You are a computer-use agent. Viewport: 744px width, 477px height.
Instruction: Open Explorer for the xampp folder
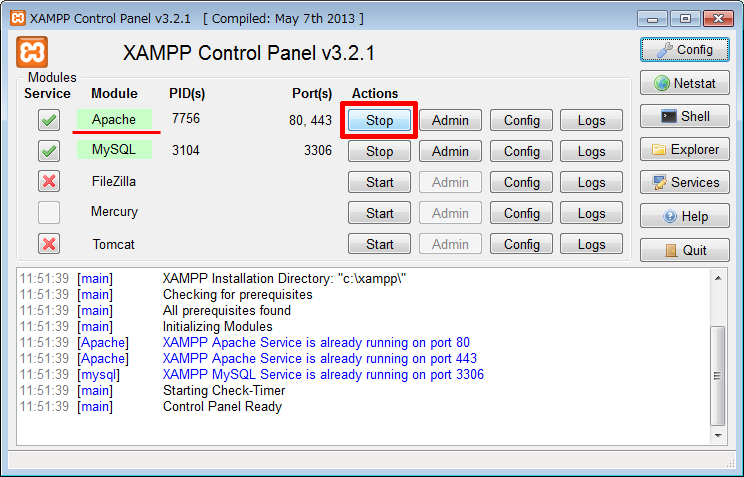tap(685, 150)
